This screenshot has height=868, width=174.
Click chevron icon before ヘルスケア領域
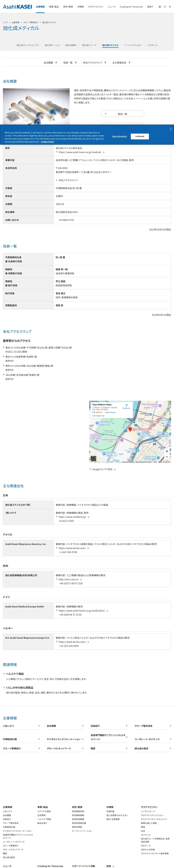pyautogui.click(x=4, y=674)
